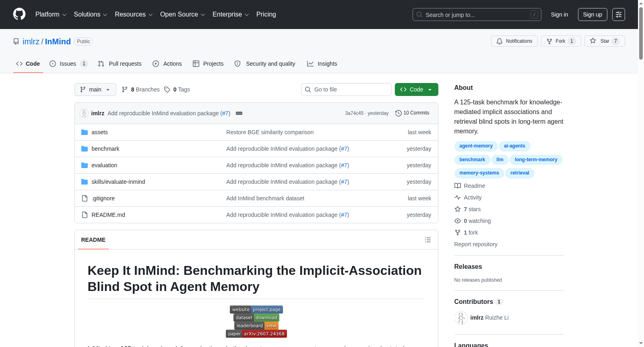Open commit hash 3a74c45 link
This screenshot has width=644, height=347.
tap(354, 113)
